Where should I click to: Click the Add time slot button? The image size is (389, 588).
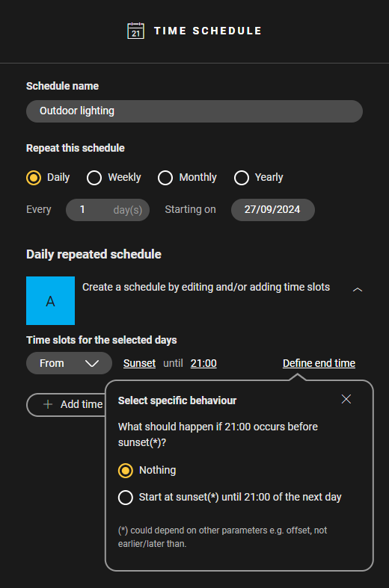click(66, 405)
